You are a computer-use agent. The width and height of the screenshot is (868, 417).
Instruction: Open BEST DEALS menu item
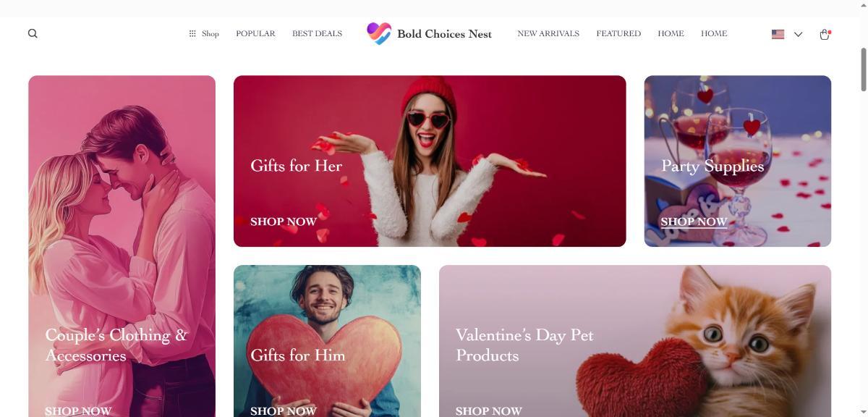pos(317,33)
